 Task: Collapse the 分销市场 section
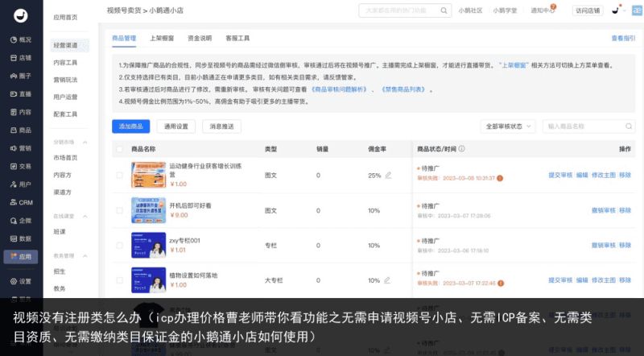pos(85,143)
